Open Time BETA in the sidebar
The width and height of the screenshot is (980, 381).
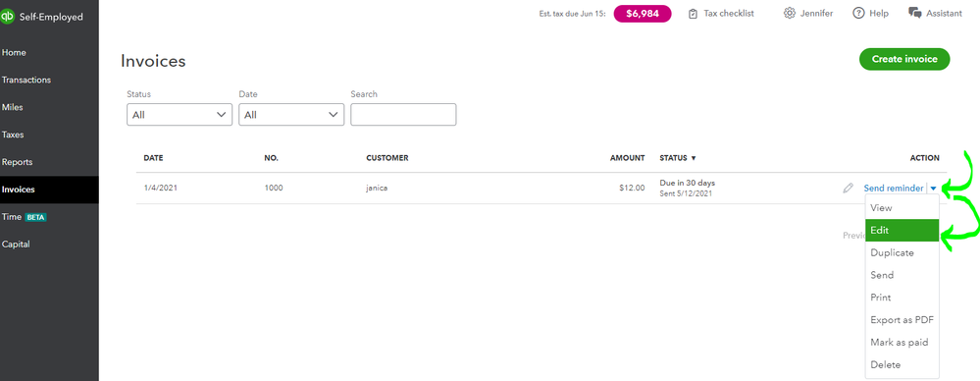[x=49, y=217]
